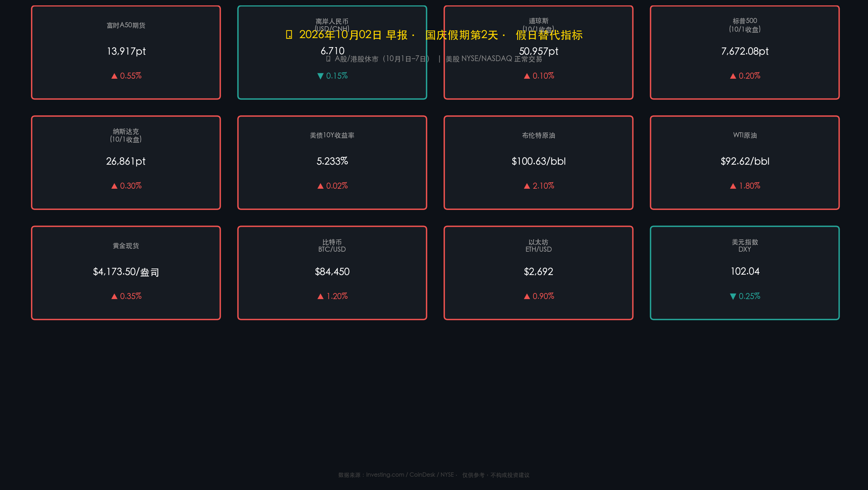
Task: Open the 黄金现货 card
Action: 126,273
